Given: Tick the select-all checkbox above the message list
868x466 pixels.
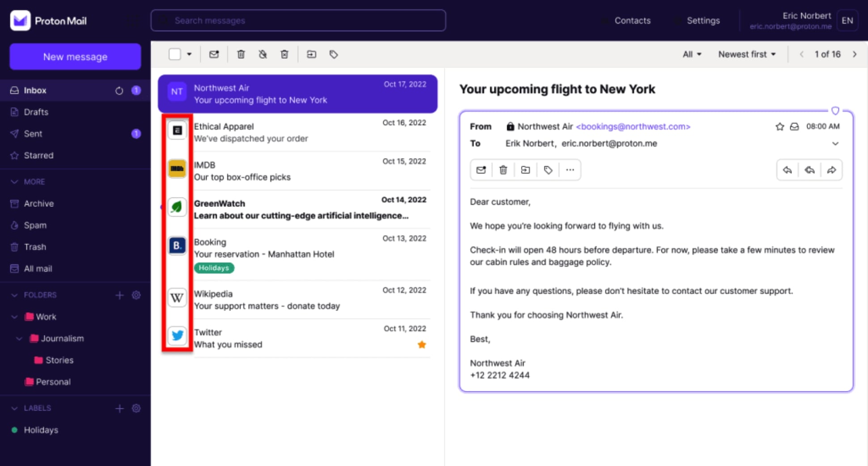Looking at the screenshot, I should tap(174, 54).
